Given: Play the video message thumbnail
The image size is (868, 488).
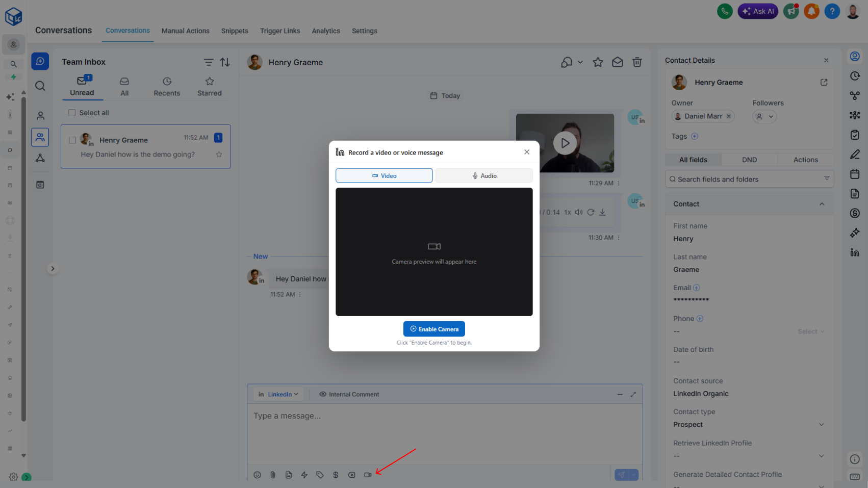Looking at the screenshot, I should click(x=565, y=143).
